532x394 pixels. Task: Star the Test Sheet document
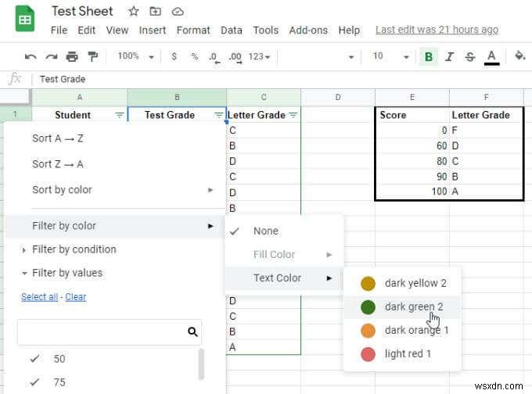(x=133, y=12)
